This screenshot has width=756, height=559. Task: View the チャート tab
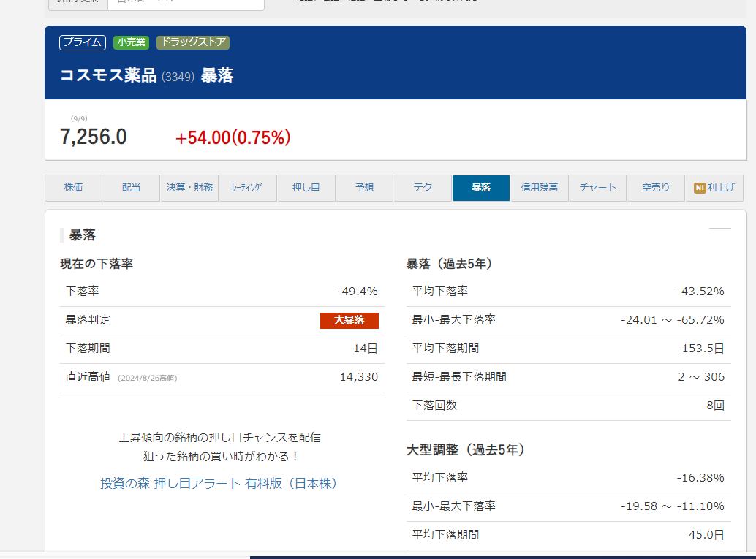pyautogui.click(x=597, y=188)
